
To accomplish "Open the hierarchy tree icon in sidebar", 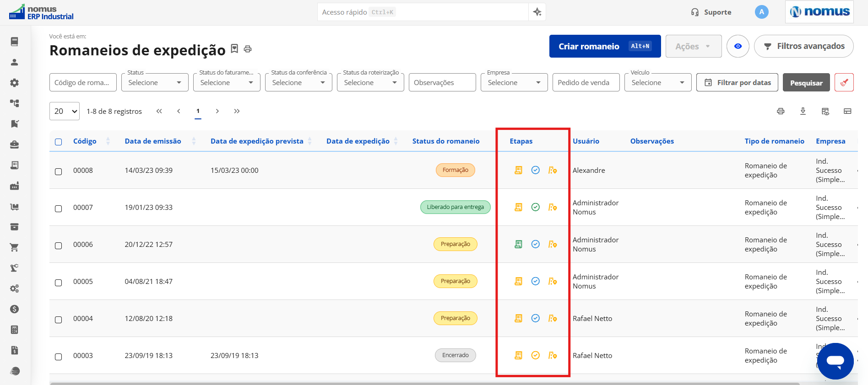I will [15, 103].
